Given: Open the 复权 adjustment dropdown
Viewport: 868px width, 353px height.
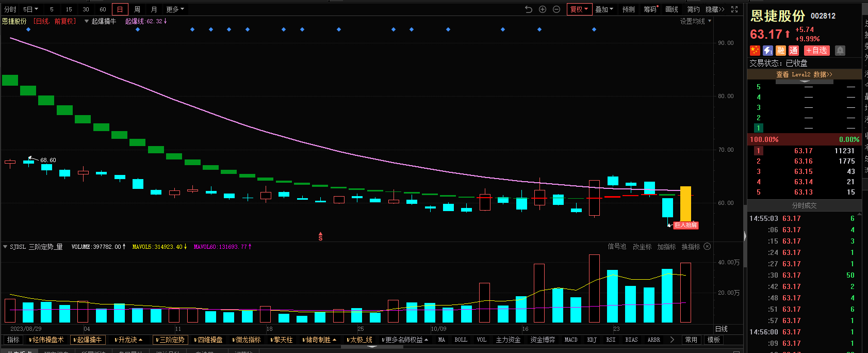Looking at the screenshot, I should [x=579, y=9].
